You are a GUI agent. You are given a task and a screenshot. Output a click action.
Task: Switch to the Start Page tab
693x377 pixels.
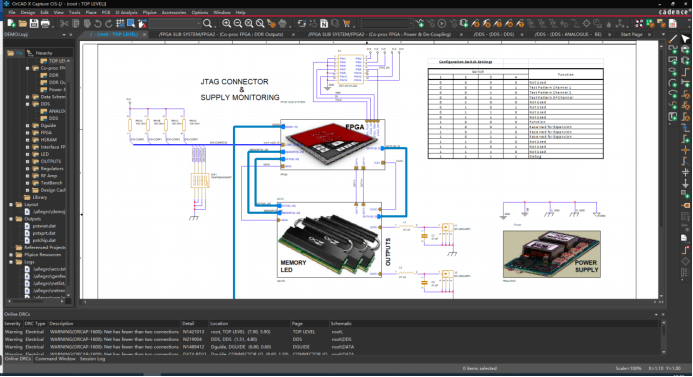631,34
